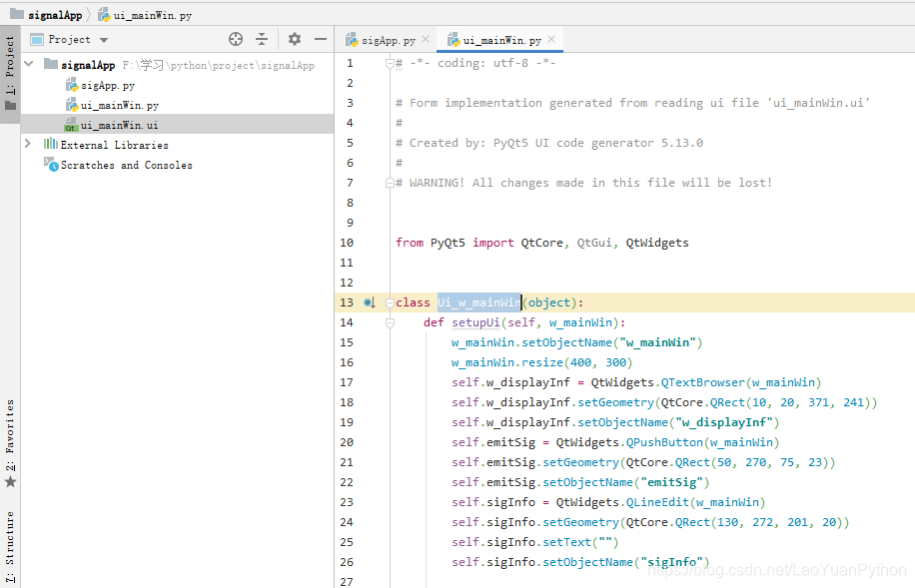The width and height of the screenshot is (915, 588).
Task: Click the signalApp folder icon in tree
Action: (x=51, y=64)
